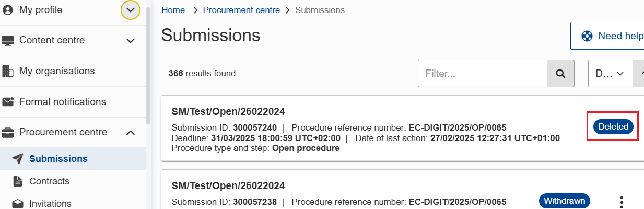Click the Submissions paper plane icon
Image resolution: width=644 pixels, height=209 pixels.
18,159
